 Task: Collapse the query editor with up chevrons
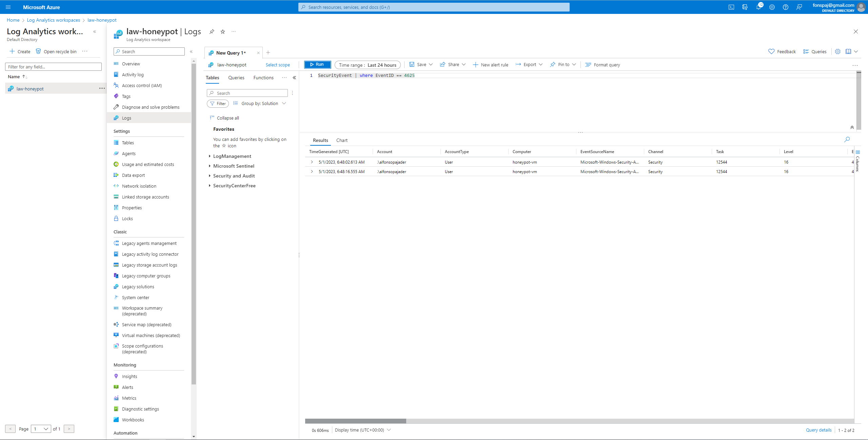click(x=852, y=127)
